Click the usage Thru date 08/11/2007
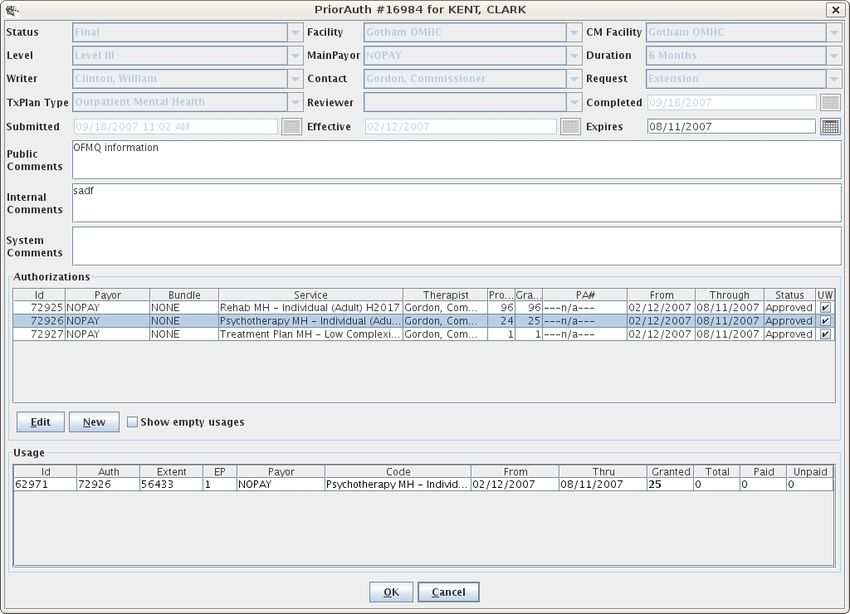This screenshot has height=614, width=850. coord(603,484)
